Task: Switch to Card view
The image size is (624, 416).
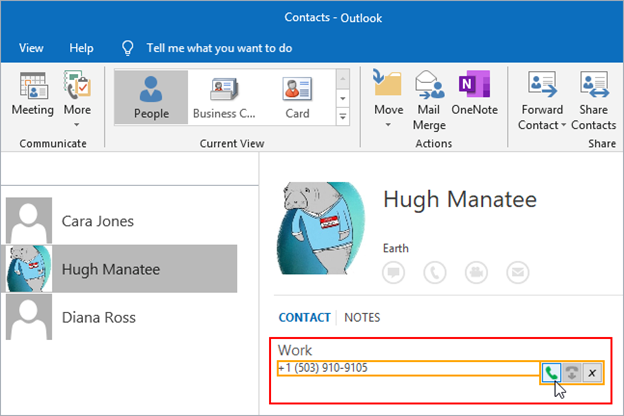Action: tap(297, 97)
